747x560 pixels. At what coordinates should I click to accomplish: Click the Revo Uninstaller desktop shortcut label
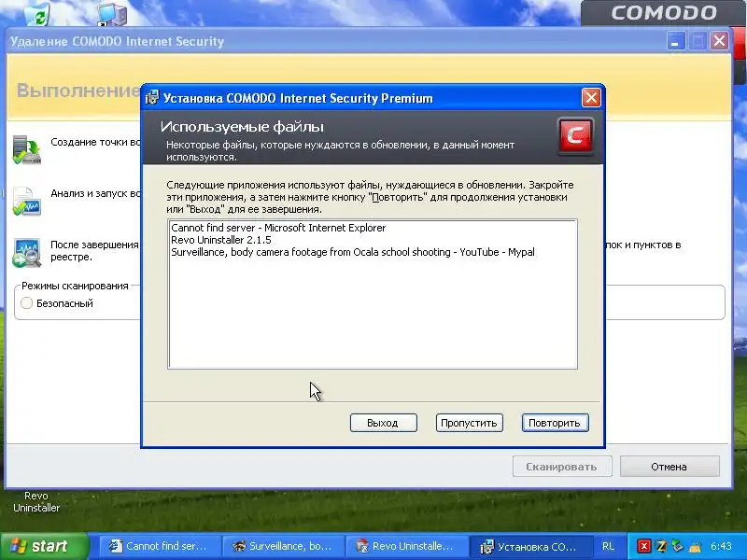pos(36,502)
